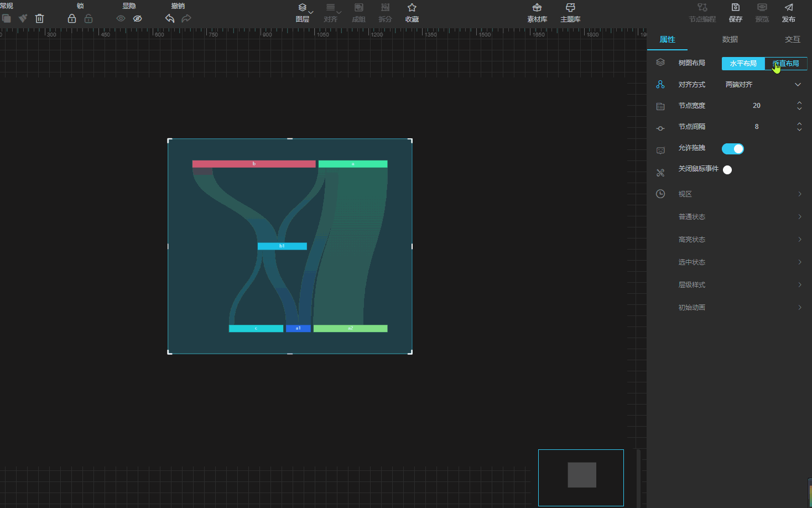Click the 发布 publish icon

pyautogui.click(x=789, y=13)
